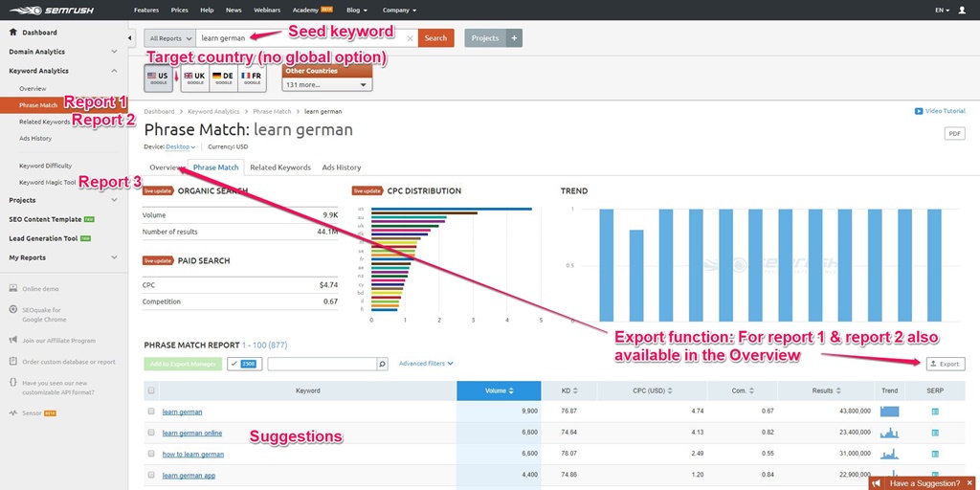
Task: Sort table by KD column
Action: point(568,390)
